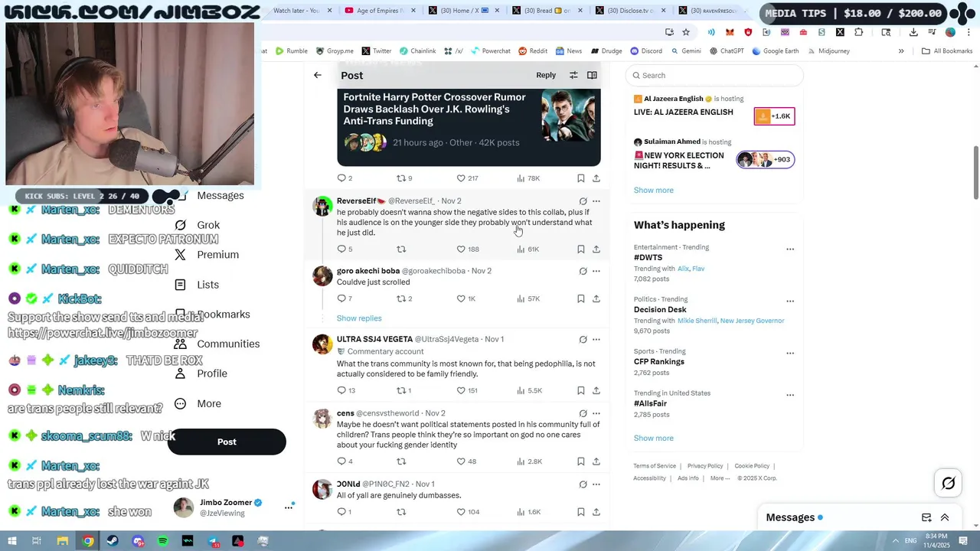Open browser downloads icon
980x551 pixels.
pyautogui.click(x=913, y=32)
